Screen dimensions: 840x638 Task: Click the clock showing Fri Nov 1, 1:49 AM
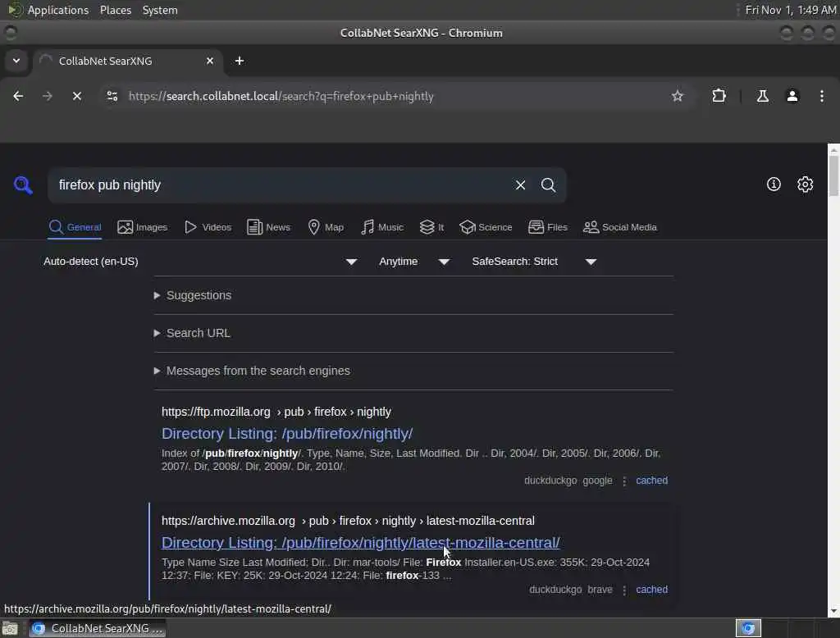(x=791, y=10)
